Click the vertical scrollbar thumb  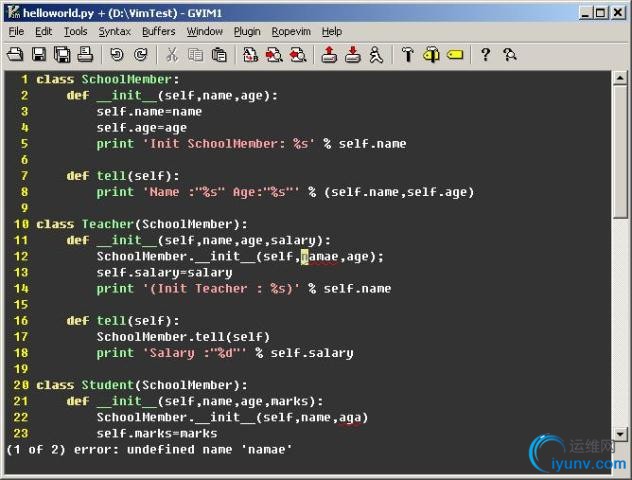620,152
